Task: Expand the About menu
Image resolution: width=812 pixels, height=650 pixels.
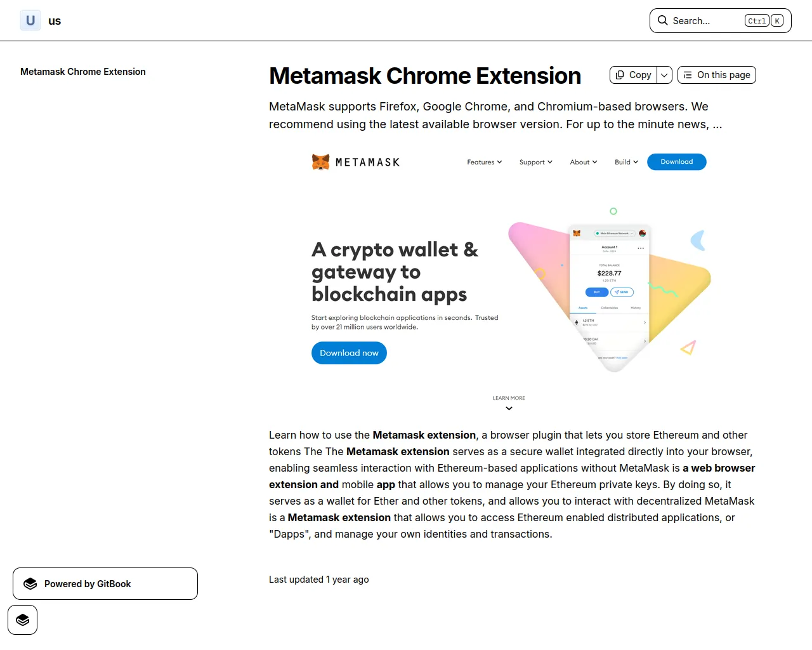Action: click(584, 162)
